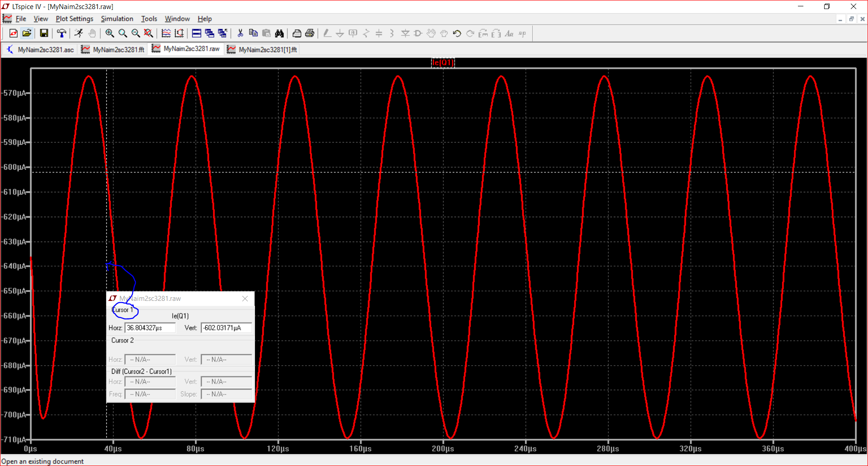Screen dimensions: 868x466
Task: Click the Cursor 1 Horz value field
Action: 150,328
